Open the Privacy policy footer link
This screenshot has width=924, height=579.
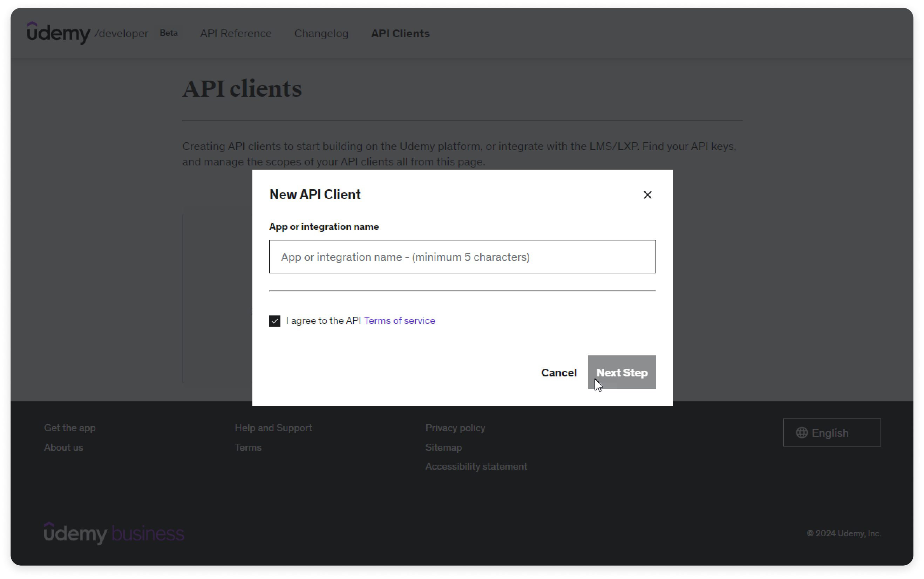tap(455, 428)
